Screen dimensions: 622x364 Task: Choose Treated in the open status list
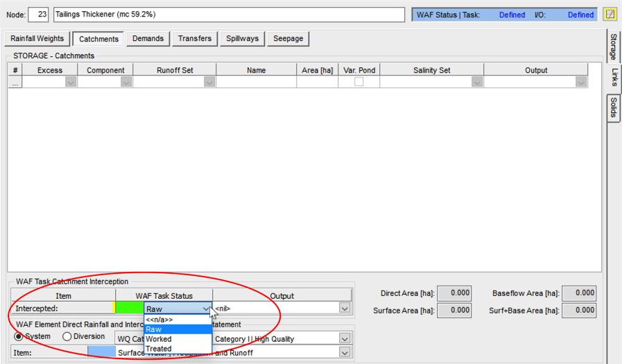click(x=159, y=349)
